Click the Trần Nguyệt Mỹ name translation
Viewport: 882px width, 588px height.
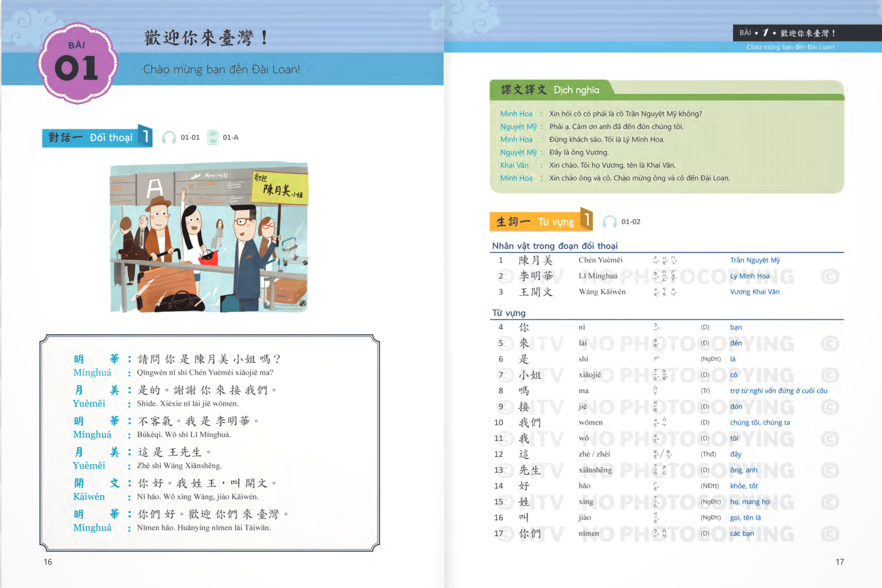click(755, 260)
